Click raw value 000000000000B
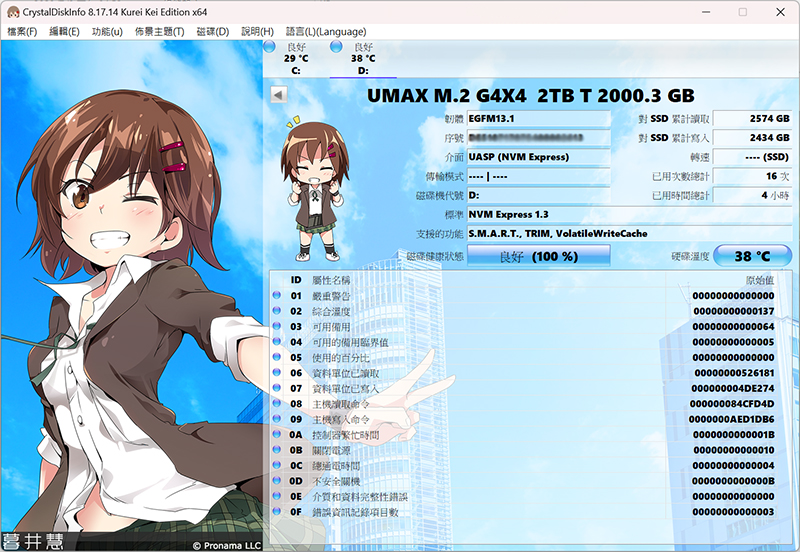This screenshot has height=552, width=800. click(734, 481)
